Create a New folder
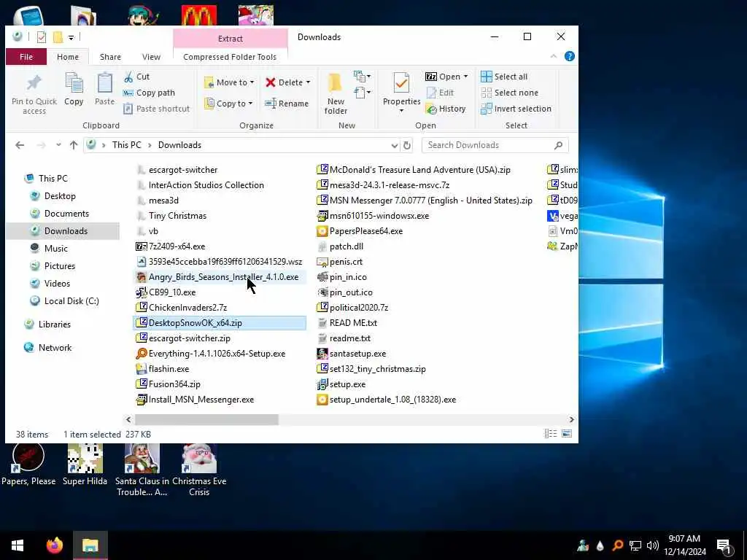Screen dimensions: 747x560 point(336,93)
